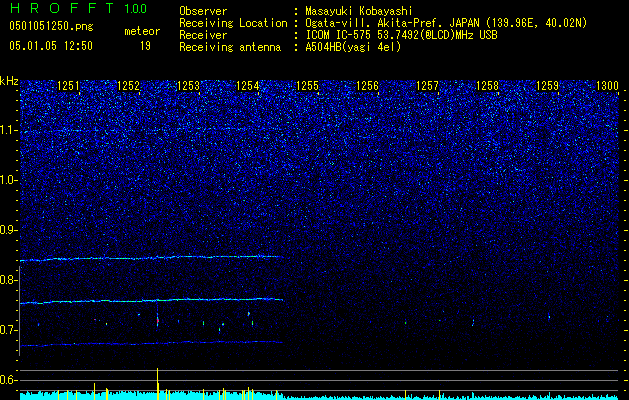Click the Receiving Location label
Image resolution: width=629 pixels, height=400 pixels.
(x=233, y=24)
